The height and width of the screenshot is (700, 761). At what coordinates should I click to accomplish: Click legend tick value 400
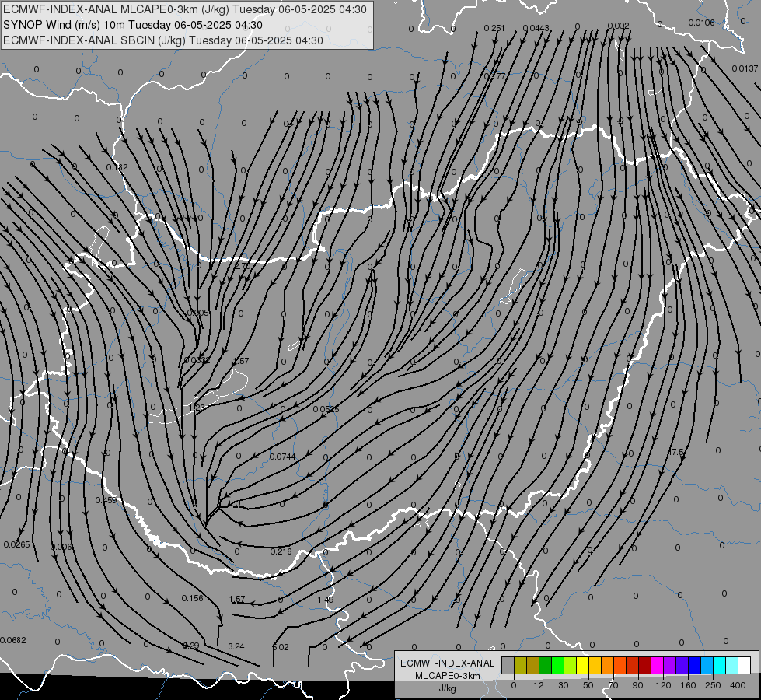click(738, 685)
